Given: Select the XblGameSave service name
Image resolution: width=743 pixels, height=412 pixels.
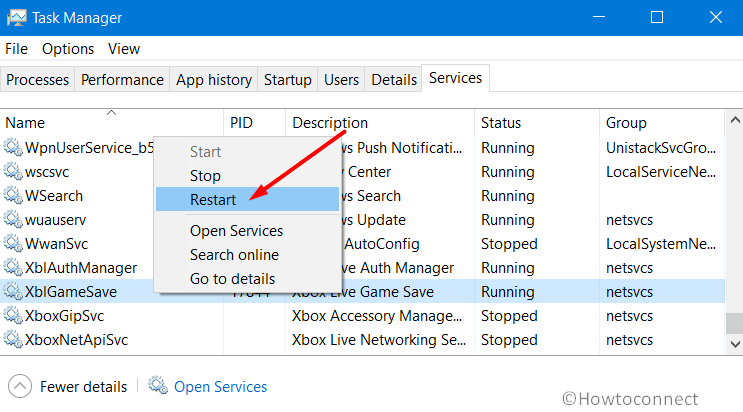Looking at the screenshot, I should (71, 292).
